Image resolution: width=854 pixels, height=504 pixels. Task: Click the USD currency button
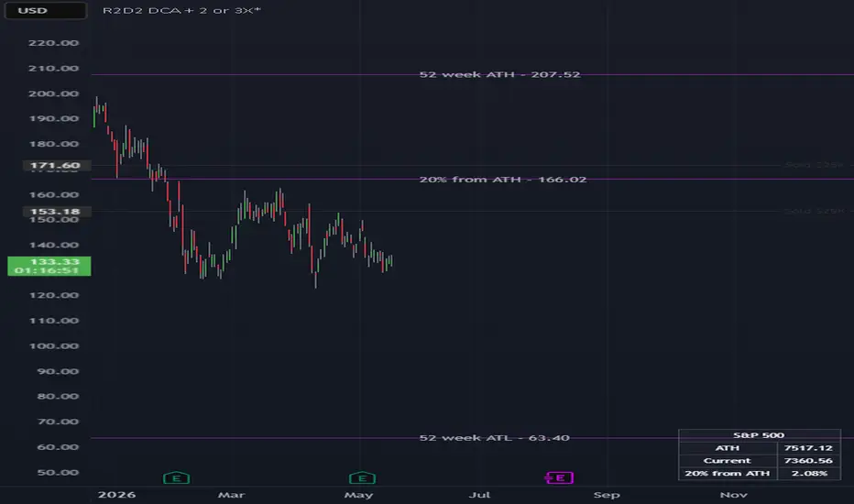(x=45, y=10)
